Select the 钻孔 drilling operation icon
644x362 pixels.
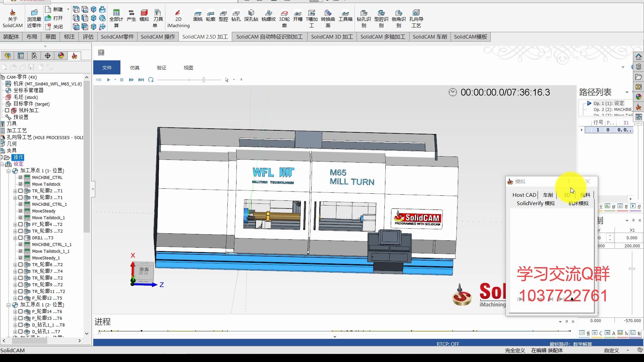236,15
